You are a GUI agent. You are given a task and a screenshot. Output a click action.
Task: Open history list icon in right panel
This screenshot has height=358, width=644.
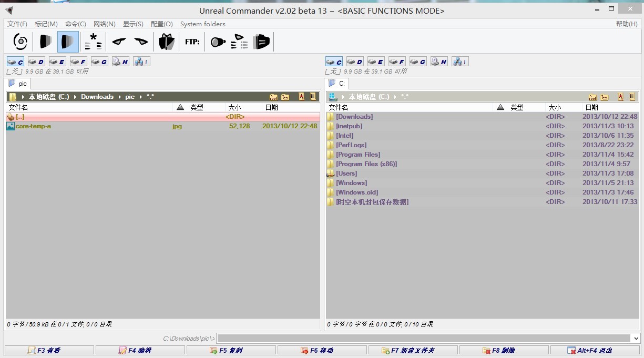[x=632, y=97]
